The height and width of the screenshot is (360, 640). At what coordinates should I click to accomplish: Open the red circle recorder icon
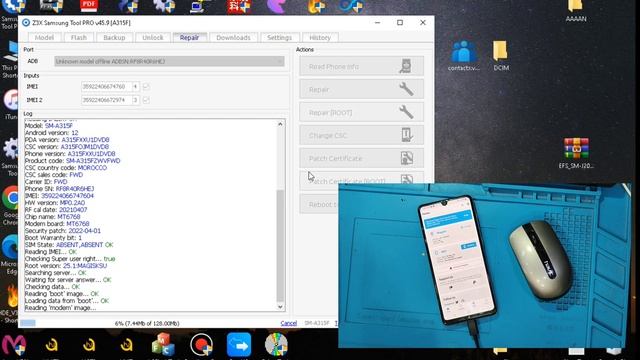point(201,345)
